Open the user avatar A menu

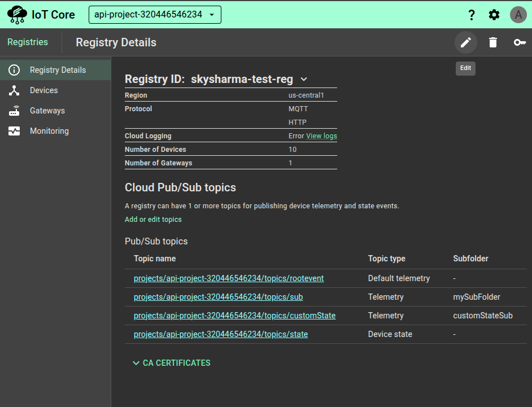(518, 15)
